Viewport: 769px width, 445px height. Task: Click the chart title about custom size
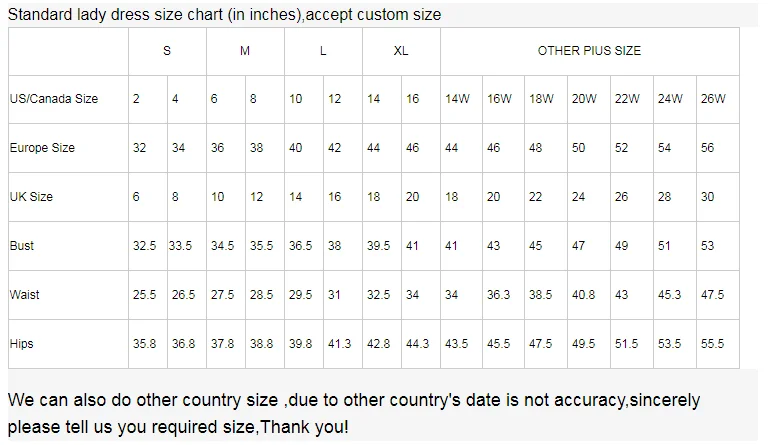(225, 15)
